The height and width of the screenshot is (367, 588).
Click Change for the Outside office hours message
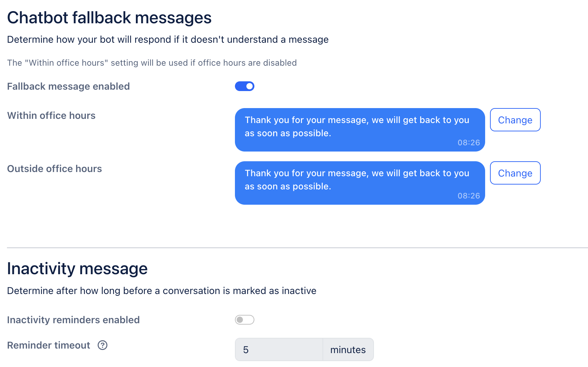[515, 173]
